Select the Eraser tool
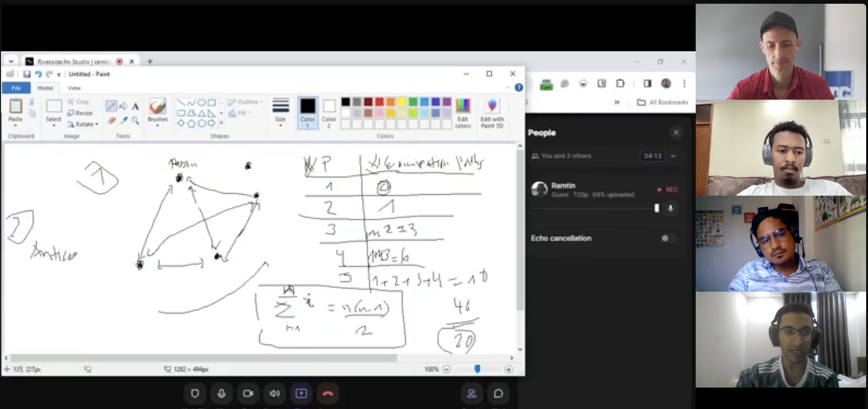 click(111, 121)
